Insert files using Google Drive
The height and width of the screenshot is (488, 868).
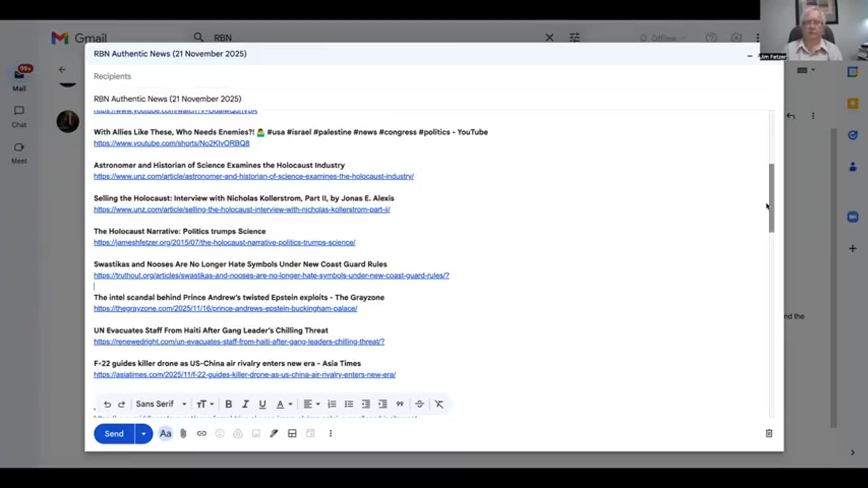(238, 433)
